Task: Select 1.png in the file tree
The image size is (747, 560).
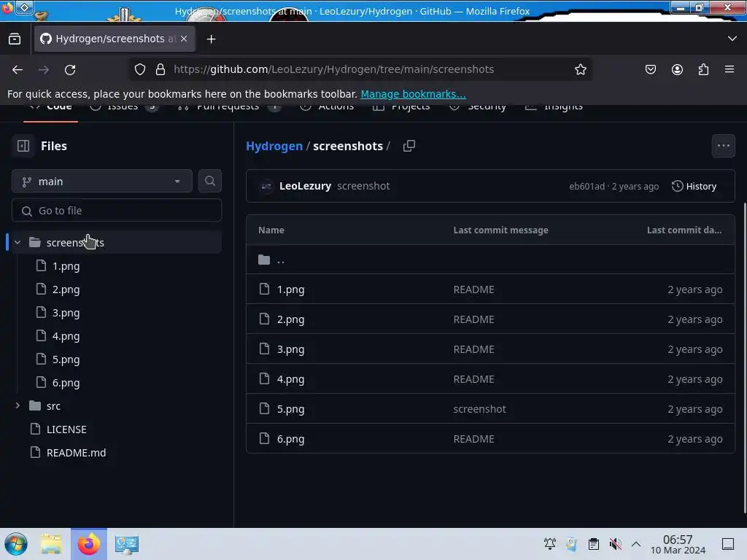Action: (x=66, y=266)
